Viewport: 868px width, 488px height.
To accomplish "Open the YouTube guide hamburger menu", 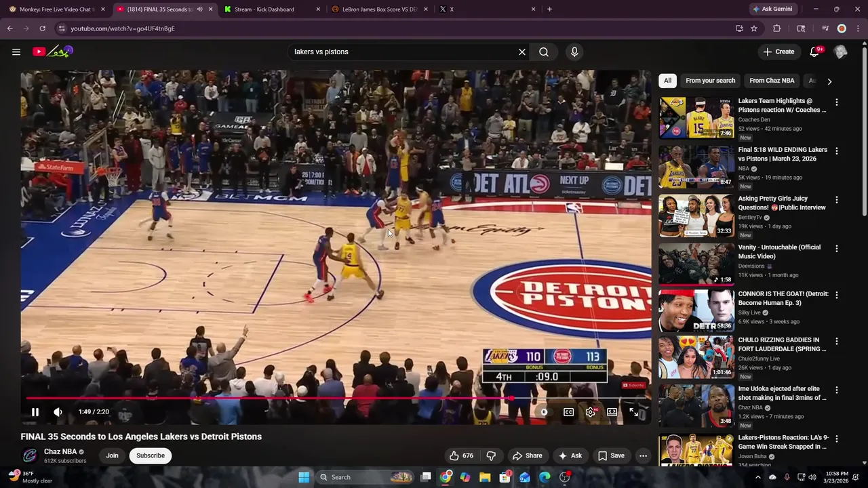I will click(16, 52).
